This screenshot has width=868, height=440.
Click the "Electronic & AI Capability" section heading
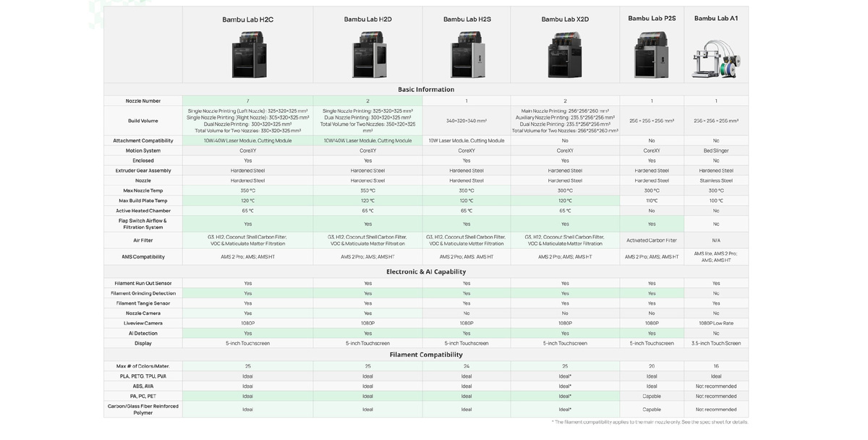pos(426,271)
